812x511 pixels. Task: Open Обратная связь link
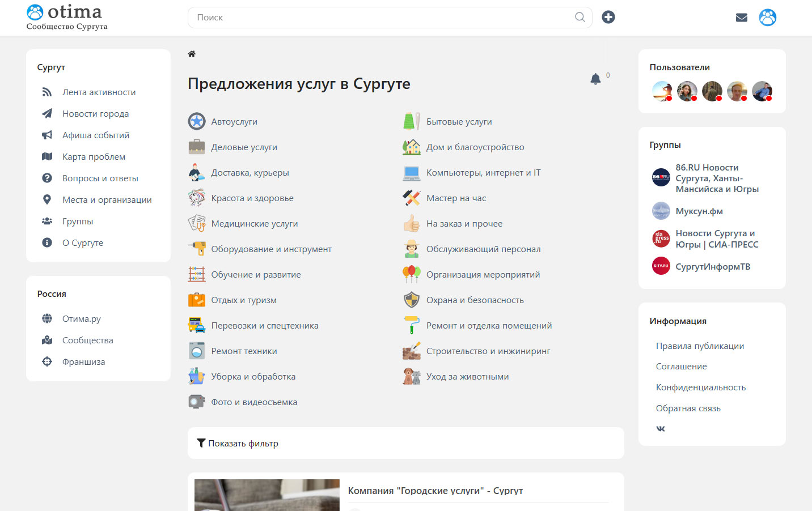[688, 408]
